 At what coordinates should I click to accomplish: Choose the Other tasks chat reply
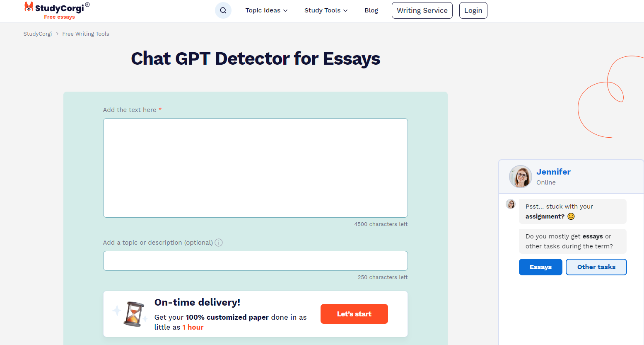[596, 267]
